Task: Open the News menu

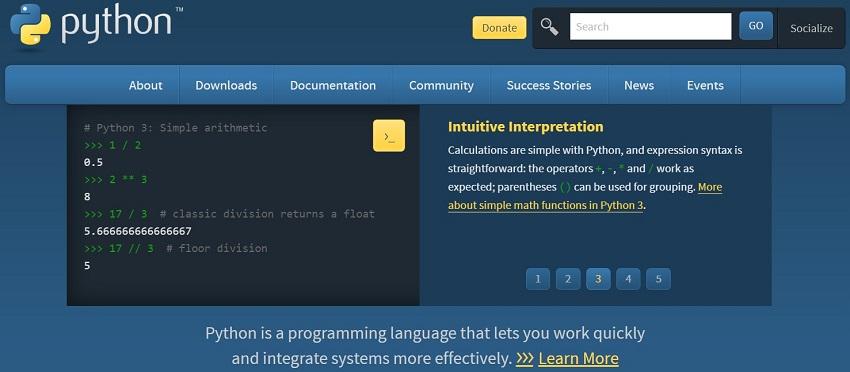Action: [639, 85]
